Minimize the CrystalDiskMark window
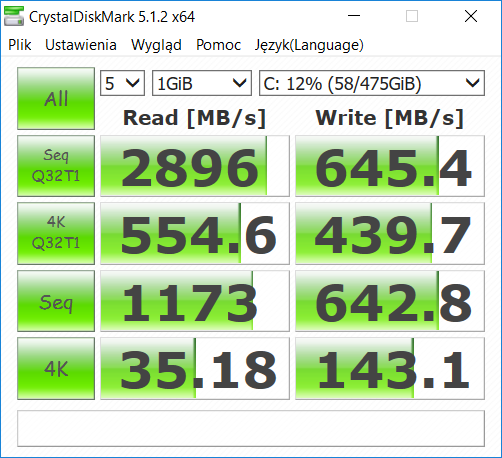The width and height of the screenshot is (502, 458). pyautogui.click(x=354, y=16)
